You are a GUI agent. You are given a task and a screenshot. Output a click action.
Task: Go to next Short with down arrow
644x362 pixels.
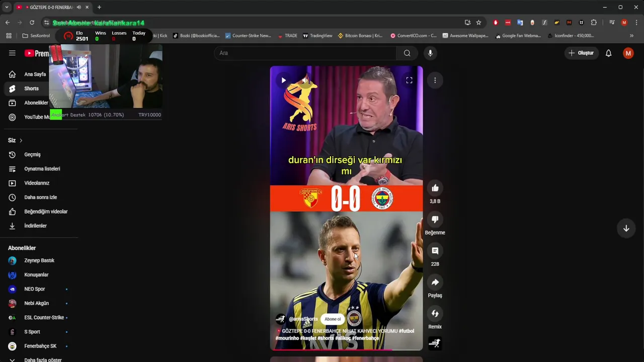pos(626,228)
